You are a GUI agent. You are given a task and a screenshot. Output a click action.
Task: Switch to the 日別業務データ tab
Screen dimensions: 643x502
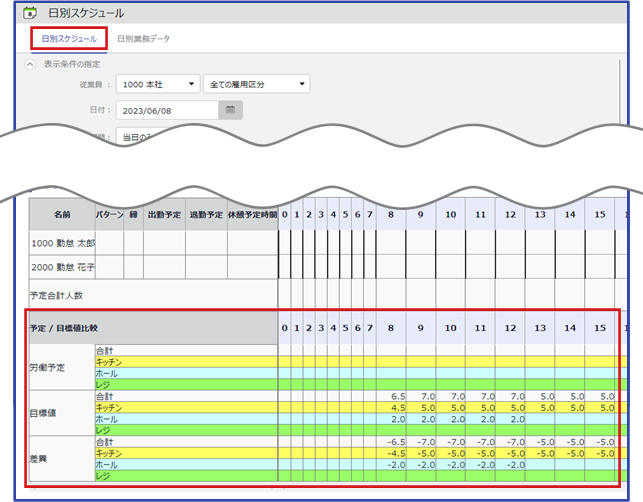click(x=143, y=39)
